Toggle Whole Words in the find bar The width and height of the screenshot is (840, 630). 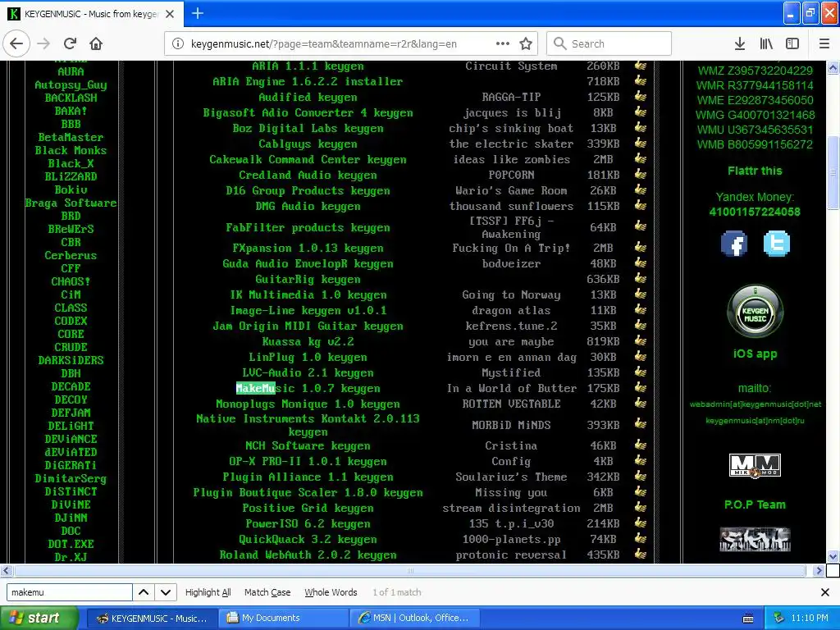(331, 592)
